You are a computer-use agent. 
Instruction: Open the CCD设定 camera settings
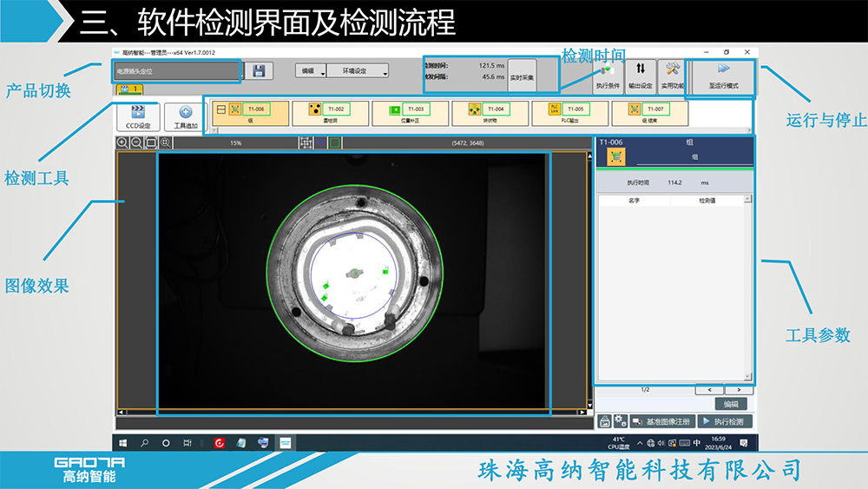(138, 117)
